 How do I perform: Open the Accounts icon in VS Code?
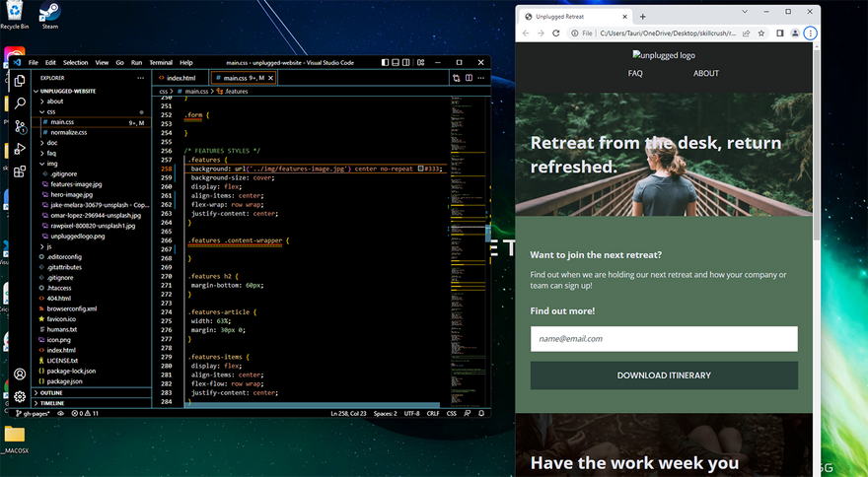coord(20,375)
